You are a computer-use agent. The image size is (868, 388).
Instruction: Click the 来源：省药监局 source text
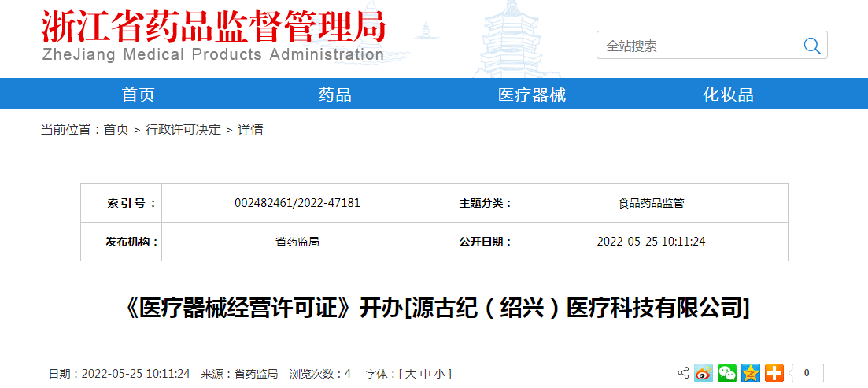pos(239,374)
